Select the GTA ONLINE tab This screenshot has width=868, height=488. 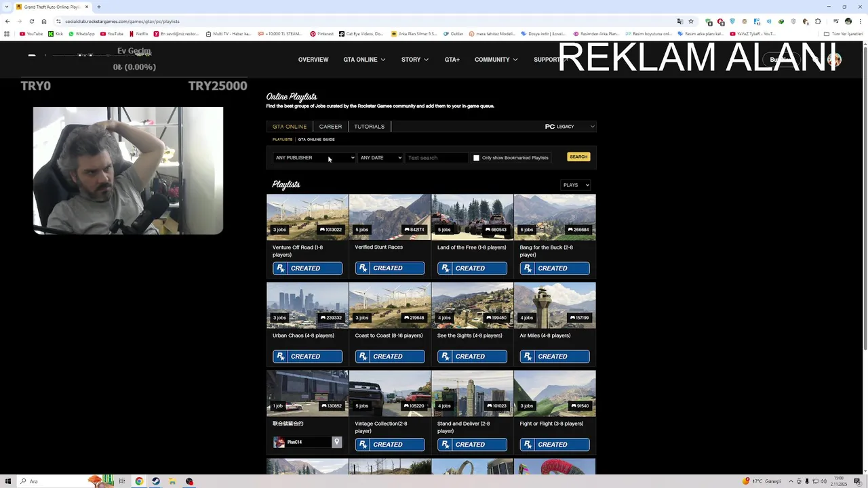290,127
